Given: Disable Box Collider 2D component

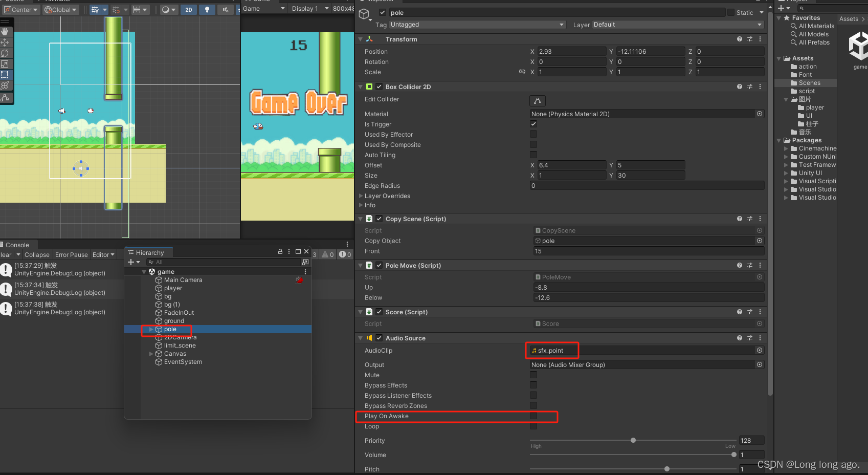Looking at the screenshot, I should [x=379, y=87].
